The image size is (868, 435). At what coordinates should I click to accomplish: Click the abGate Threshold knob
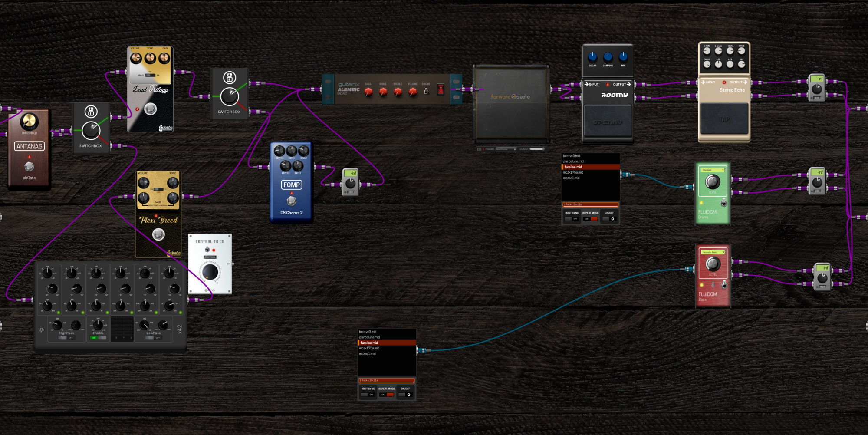[x=30, y=122]
